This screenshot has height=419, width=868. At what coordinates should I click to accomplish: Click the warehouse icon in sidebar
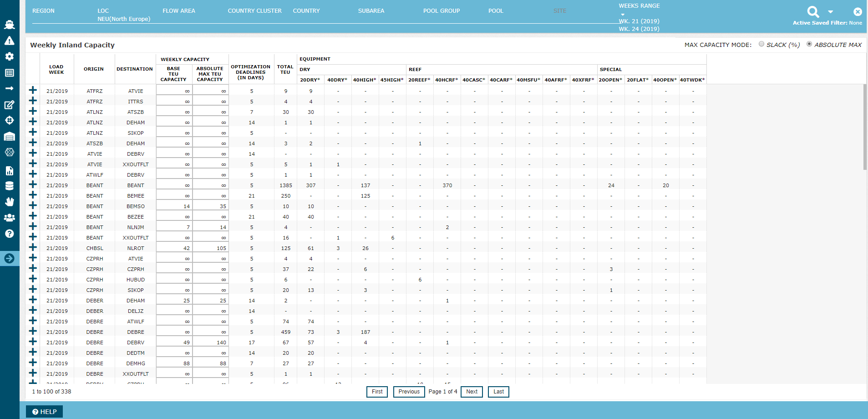[10, 137]
